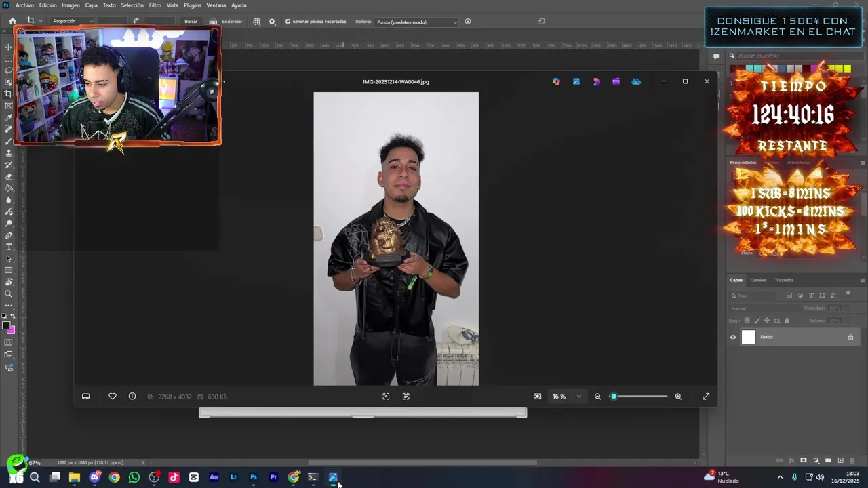Click the magenta background color swatch
Viewport: 868px width, 488px height.
pos(12,330)
